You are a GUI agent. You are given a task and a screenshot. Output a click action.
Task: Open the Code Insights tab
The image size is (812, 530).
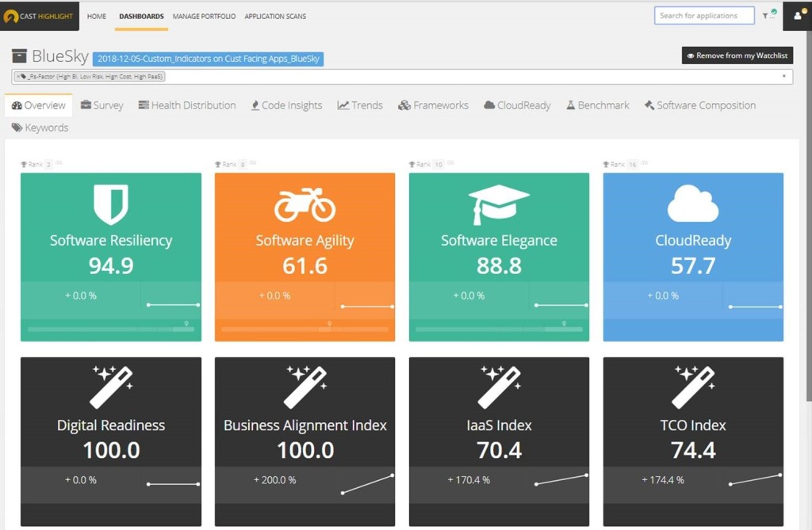click(x=286, y=105)
